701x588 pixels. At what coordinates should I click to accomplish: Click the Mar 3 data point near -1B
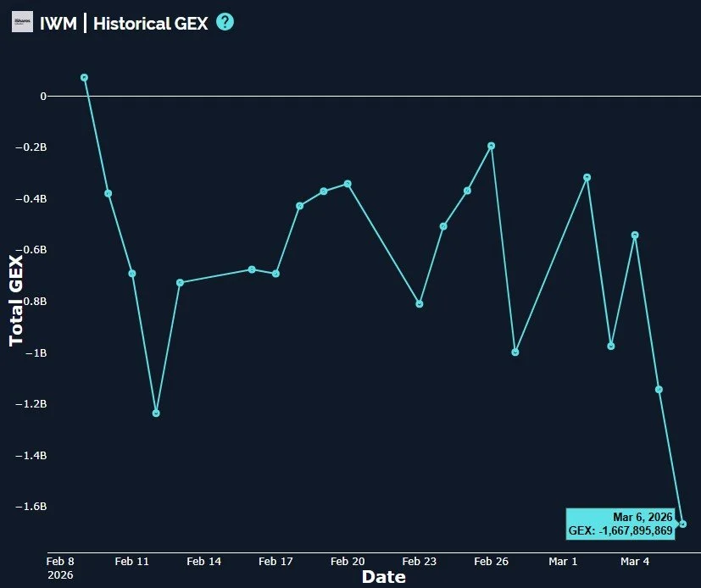coord(611,347)
